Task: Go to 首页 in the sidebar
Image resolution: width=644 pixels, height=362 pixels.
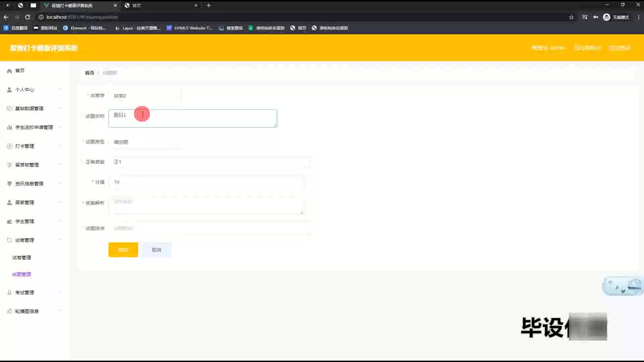Action: point(20,71)
